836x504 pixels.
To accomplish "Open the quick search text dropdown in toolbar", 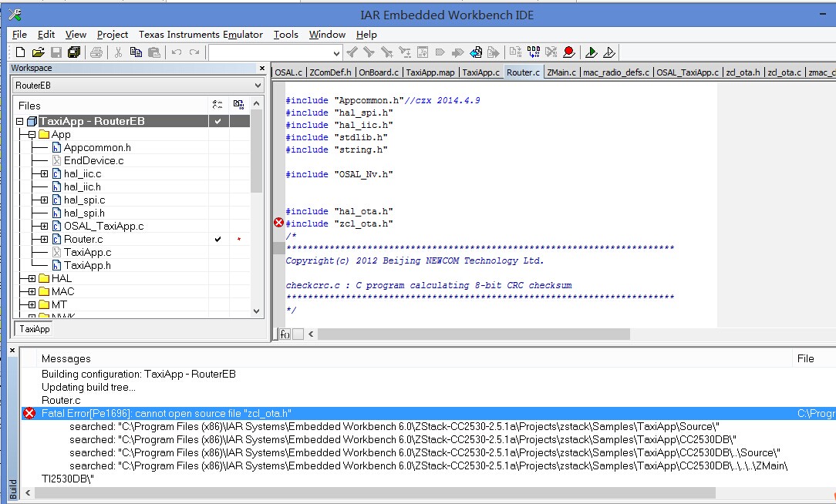I will pyautogui.click(x=336, y=52).
